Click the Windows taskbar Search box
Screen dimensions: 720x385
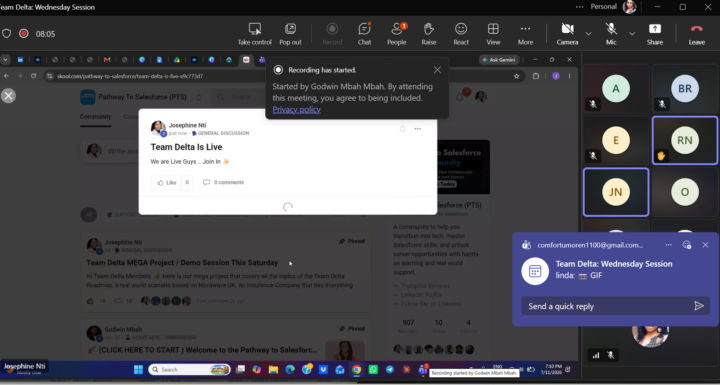(x=189, y=369)
